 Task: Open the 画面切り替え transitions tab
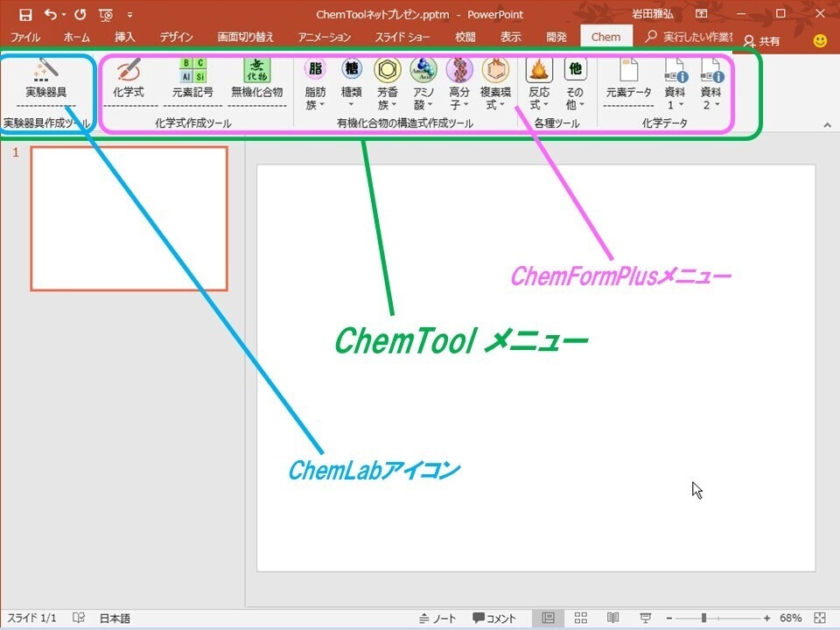pos(245,37)
